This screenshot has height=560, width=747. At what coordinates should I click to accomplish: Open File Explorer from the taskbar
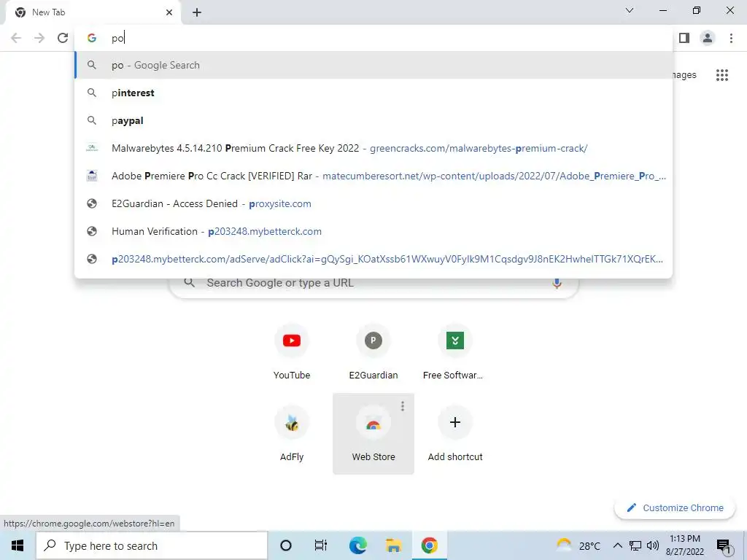(x=393, y=545)
